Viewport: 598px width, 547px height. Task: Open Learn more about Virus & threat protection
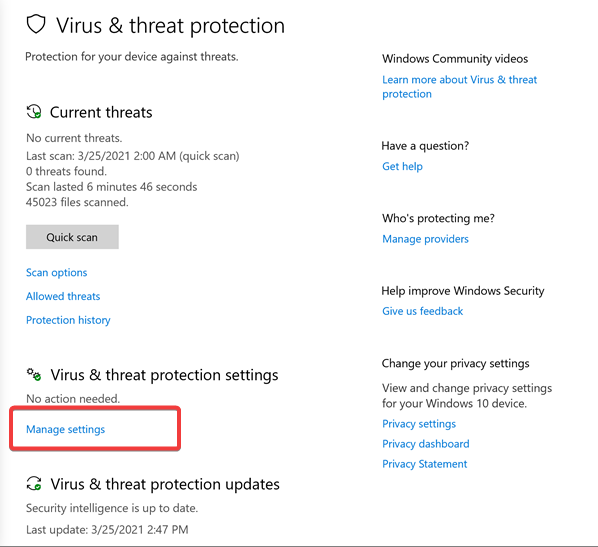[459, 87]
